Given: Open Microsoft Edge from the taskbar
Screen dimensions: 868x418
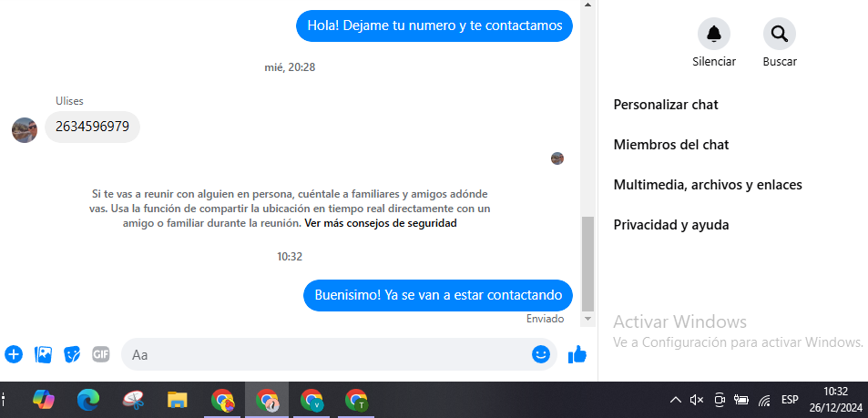Looking at the screenshot, I should tap(88, 399).
